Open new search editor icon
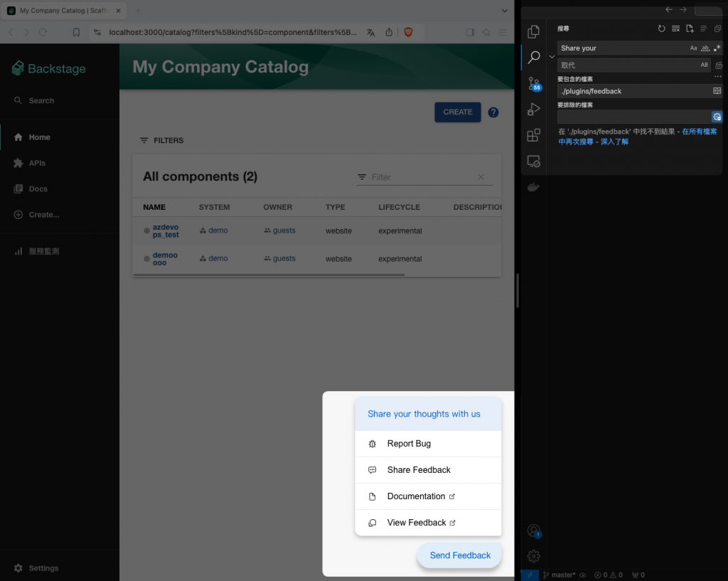728x581 pixels. click(x=690, y=28)
